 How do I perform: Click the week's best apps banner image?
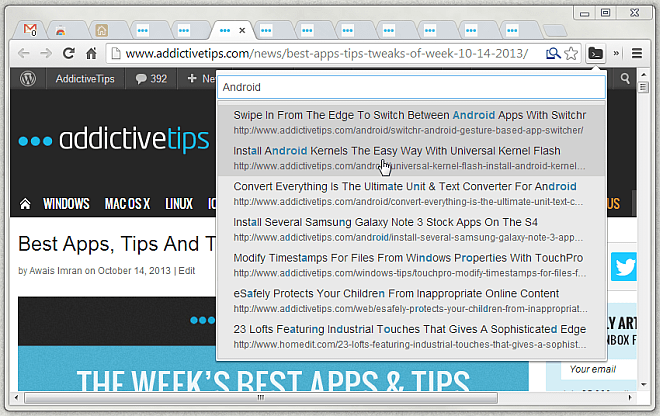point(273,344)
